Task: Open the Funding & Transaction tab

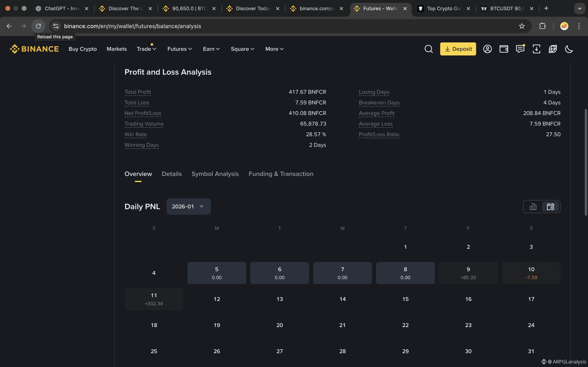Action: tap(281, 174)
